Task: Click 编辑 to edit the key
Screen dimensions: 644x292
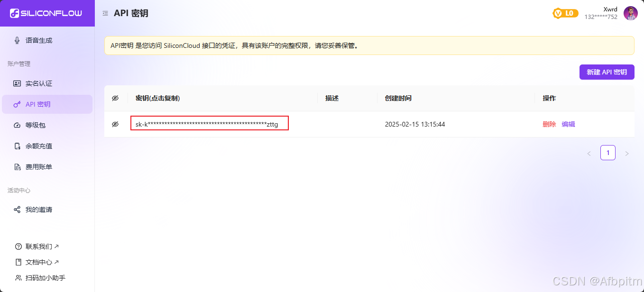Action: coord(569,124)
